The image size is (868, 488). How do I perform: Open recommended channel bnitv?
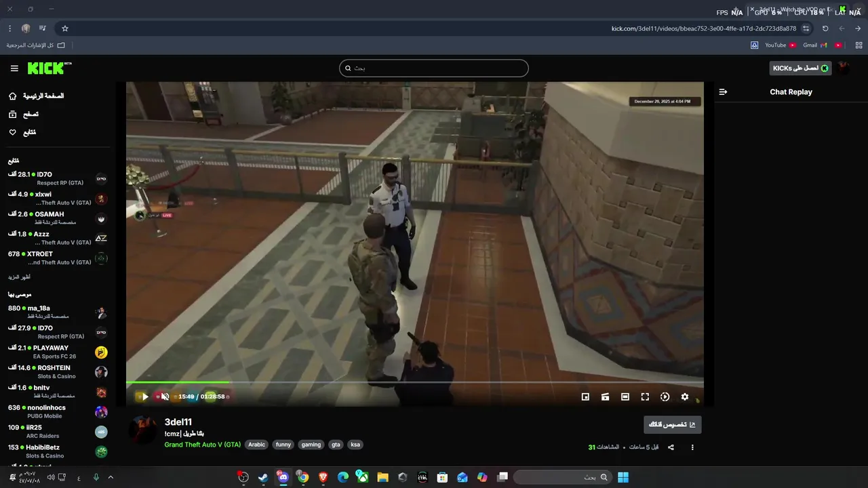(x=58, y=392)
